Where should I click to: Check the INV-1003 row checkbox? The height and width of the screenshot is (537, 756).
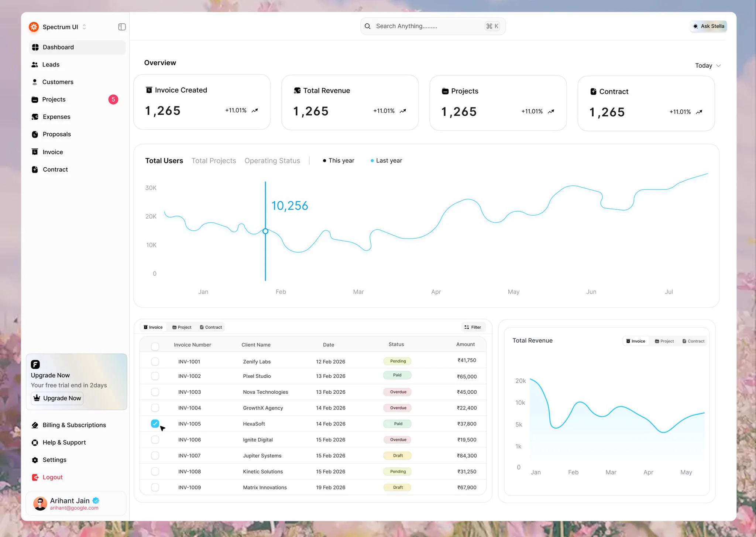[155, 392]
